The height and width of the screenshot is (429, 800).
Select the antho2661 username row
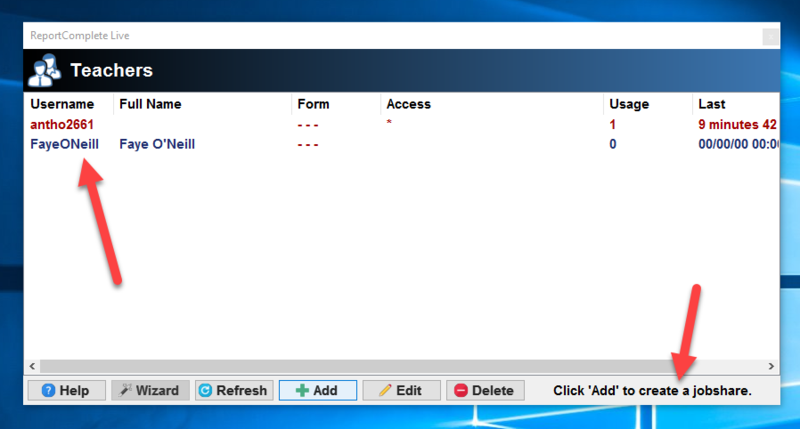click(x=402, y=124)
